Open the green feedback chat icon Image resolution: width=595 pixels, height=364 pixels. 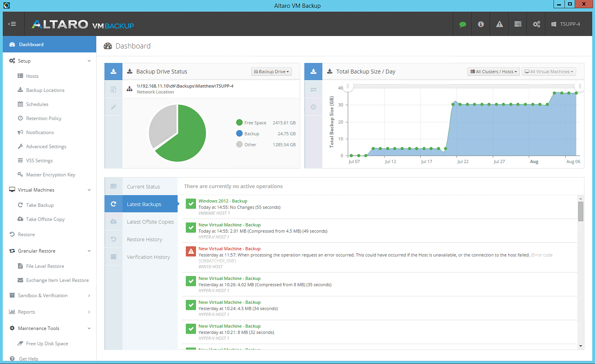tap(462, 24)
